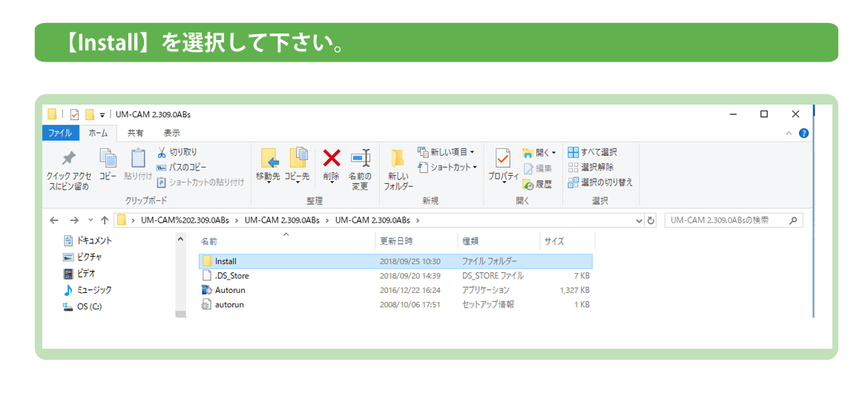This screenshot has height=408, width=868.
Task: Switch to the Share (共有) tab
Action: (x=136, y=134)
